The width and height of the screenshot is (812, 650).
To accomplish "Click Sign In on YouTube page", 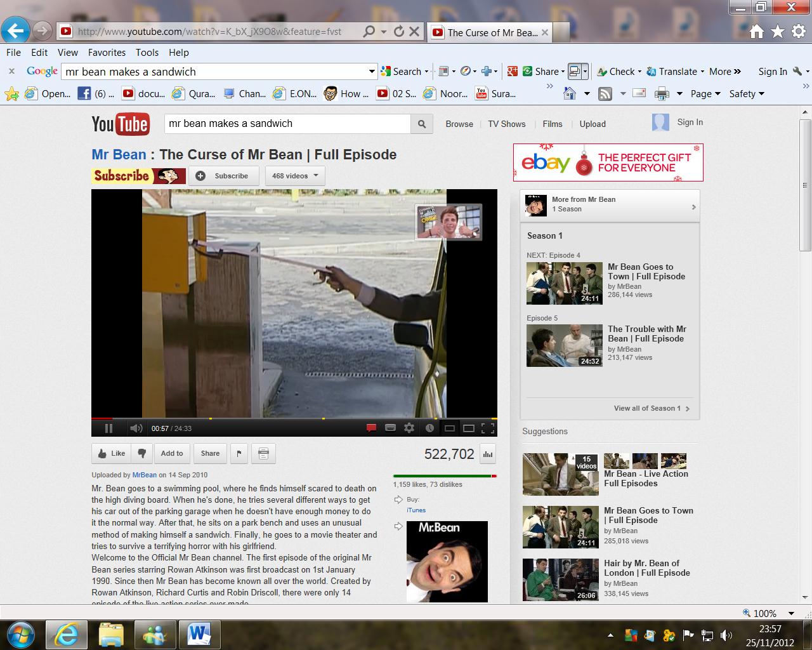I will tap(690, 122).
